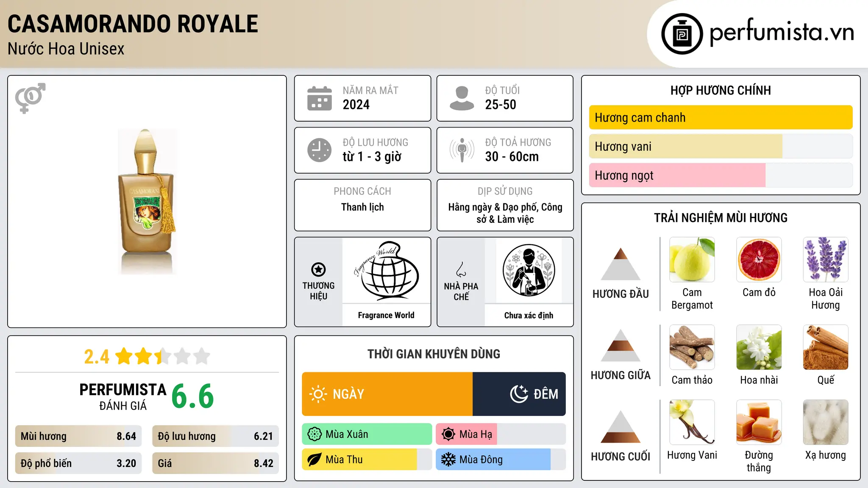Viewport: 868px width, 488px height.
Task: Click the leaf icon beside Mùa Thu
Action: [x=314, y=460]
